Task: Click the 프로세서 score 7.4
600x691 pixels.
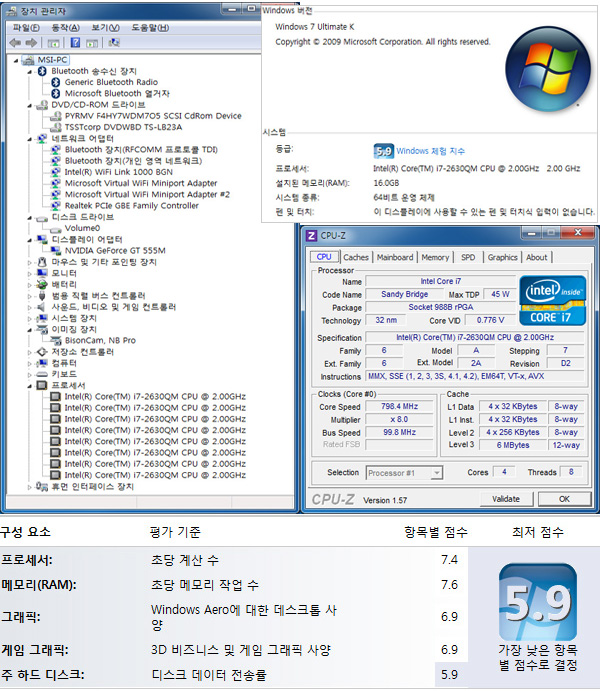Action: (x=449, y=560)
